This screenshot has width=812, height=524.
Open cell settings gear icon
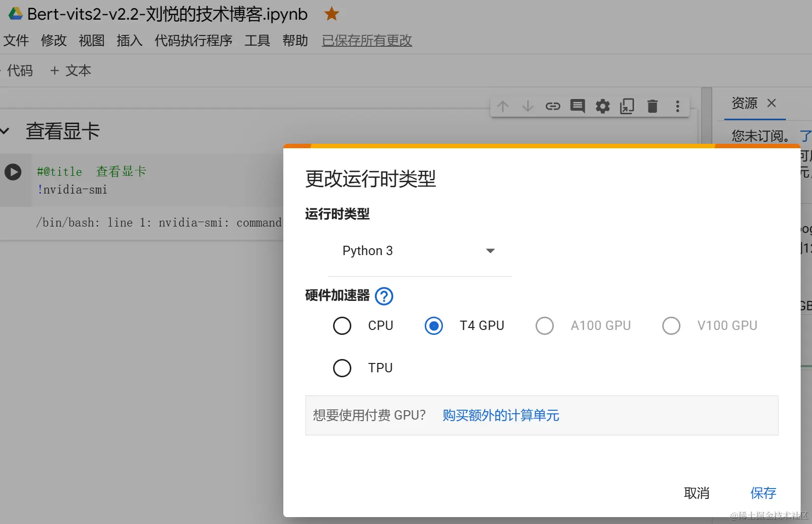pyautogui.click(x=603, y=106)
